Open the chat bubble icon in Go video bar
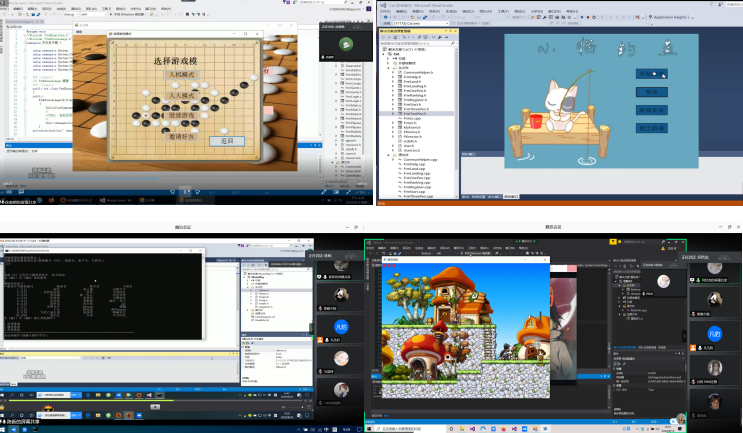Viewport: 743px width, 433px height. [x=21, y=192]
